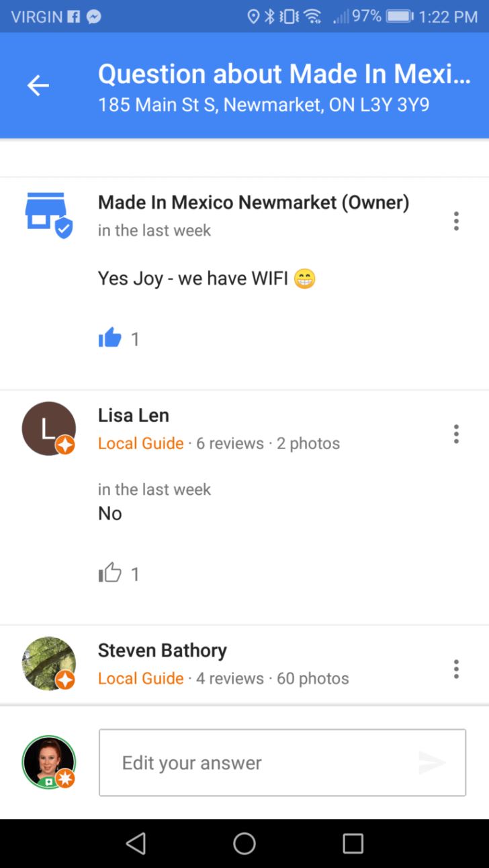489x868 pixels.
Task: Open Lisa Len's name link
Action: pos(134,416)
